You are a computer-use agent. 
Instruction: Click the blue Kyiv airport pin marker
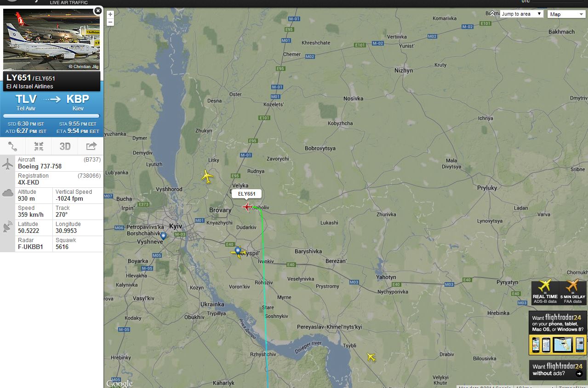[163, 236]
